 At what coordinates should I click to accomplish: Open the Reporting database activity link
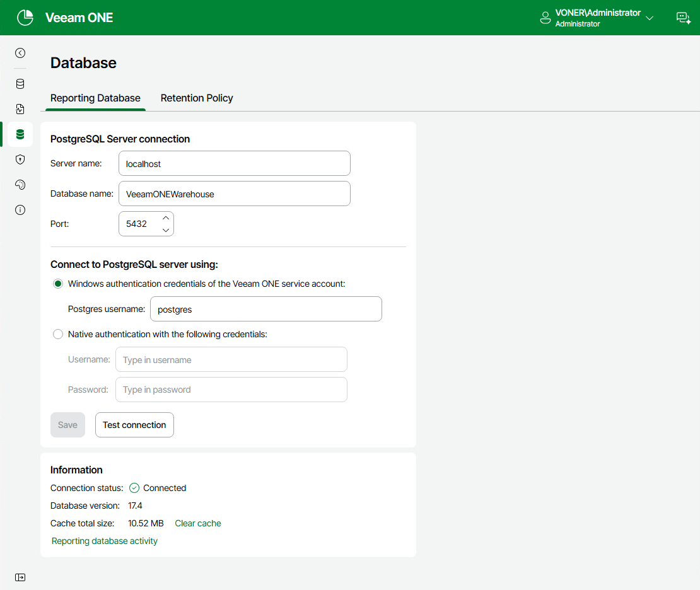[x=105, y=541]
